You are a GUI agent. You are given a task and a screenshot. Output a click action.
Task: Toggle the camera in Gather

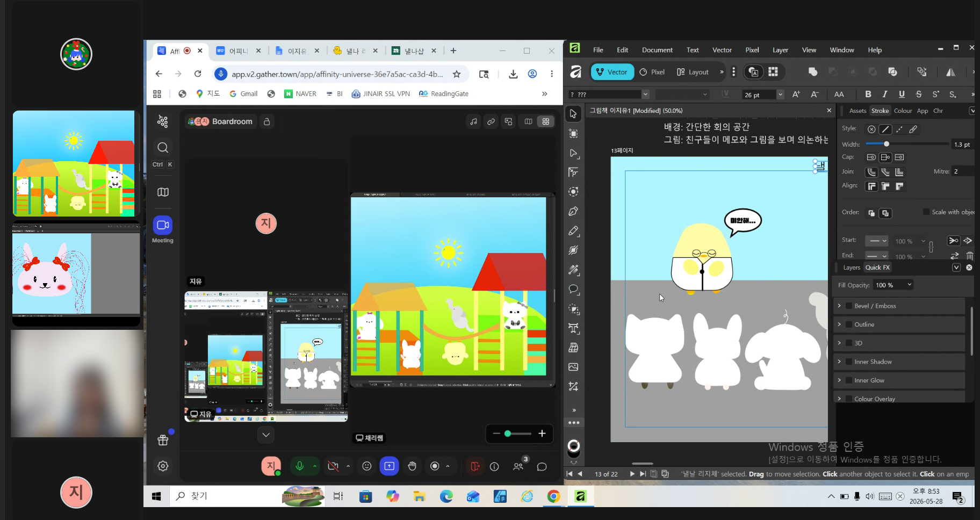tap(333, 466)
